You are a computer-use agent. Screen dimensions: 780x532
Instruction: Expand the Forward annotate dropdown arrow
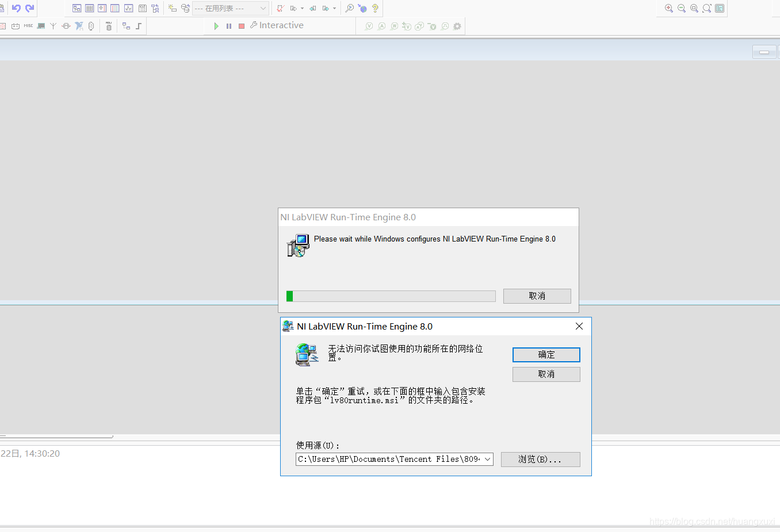point(334,8)
